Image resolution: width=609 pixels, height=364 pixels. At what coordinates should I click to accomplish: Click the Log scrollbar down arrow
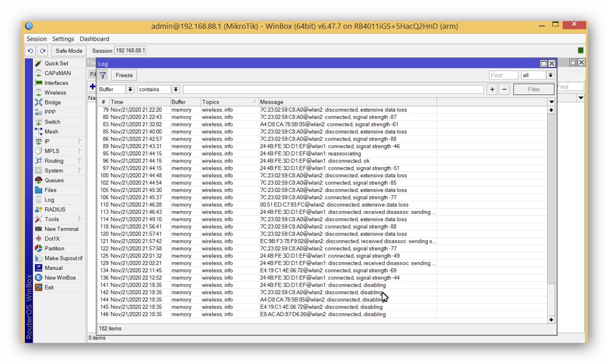[551, 320]
